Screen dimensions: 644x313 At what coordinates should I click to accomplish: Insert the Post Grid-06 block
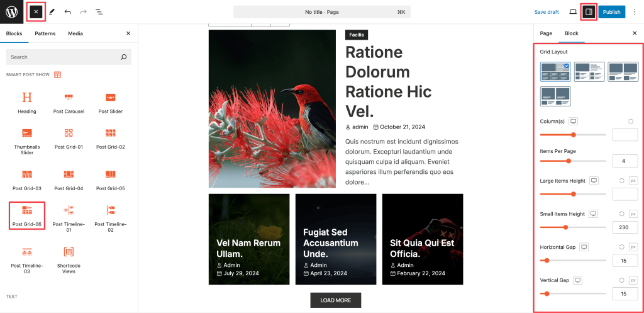26,215
